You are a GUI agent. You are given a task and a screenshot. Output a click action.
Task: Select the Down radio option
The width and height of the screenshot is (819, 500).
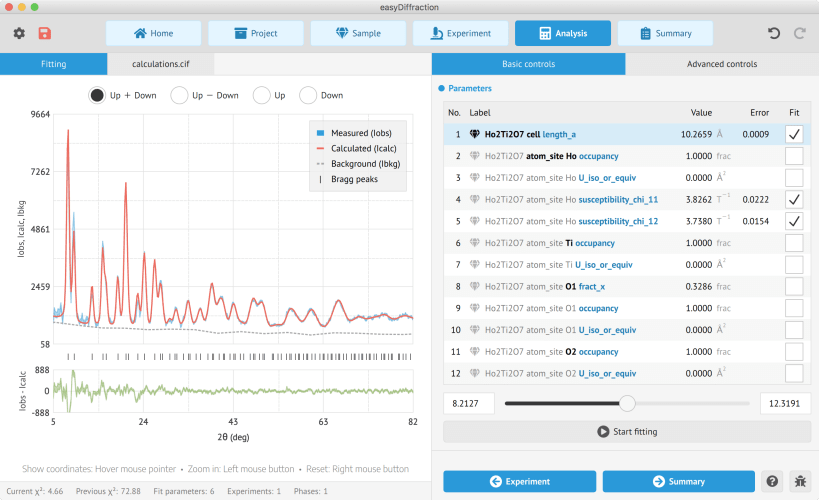(308, 96)
